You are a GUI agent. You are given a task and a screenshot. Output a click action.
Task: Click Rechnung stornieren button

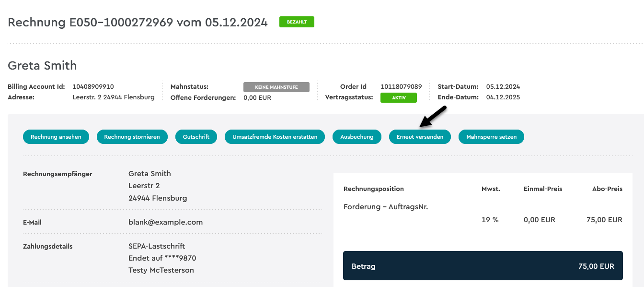click(132, 137)
